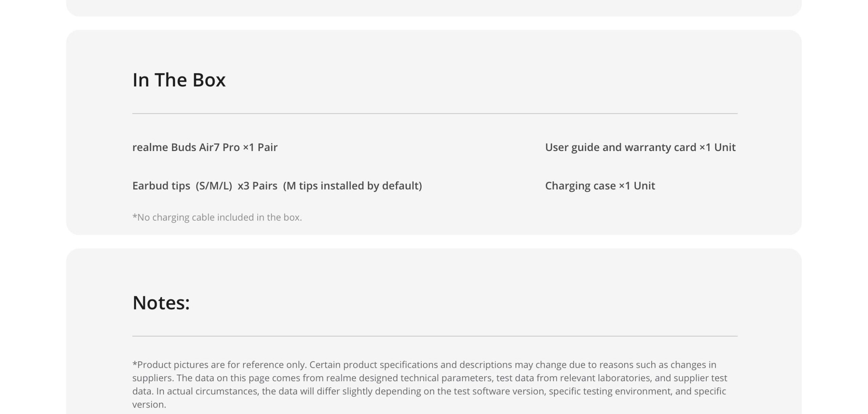Viewport: 868px width, 414px height.
Task: Click ×1 Pair quantity text
Action: [260, 147]
